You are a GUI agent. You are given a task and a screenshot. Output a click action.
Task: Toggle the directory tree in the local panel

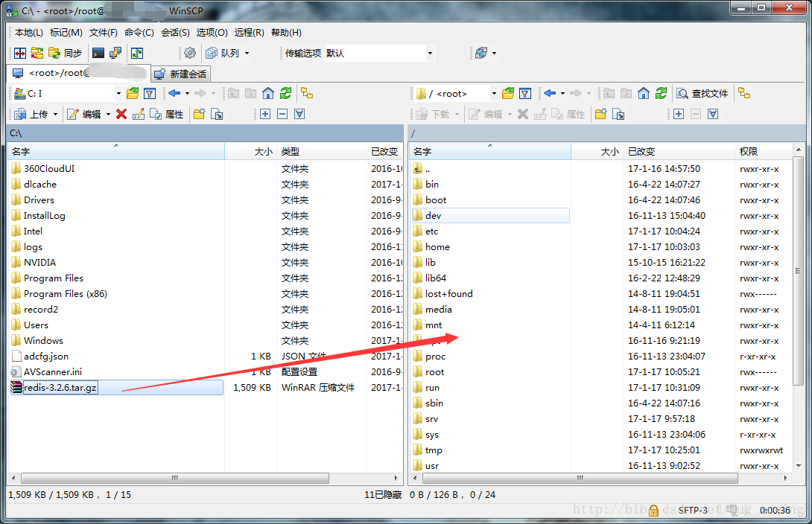307,93
